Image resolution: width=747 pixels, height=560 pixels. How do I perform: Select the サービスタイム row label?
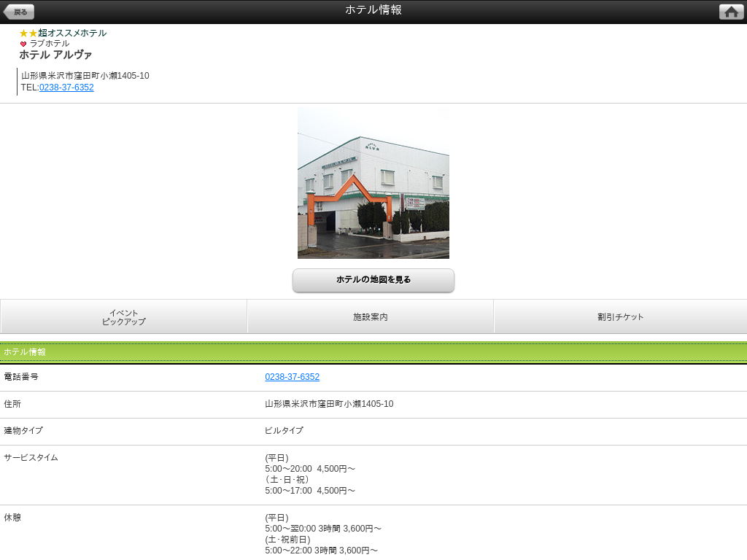click(31, 458)
